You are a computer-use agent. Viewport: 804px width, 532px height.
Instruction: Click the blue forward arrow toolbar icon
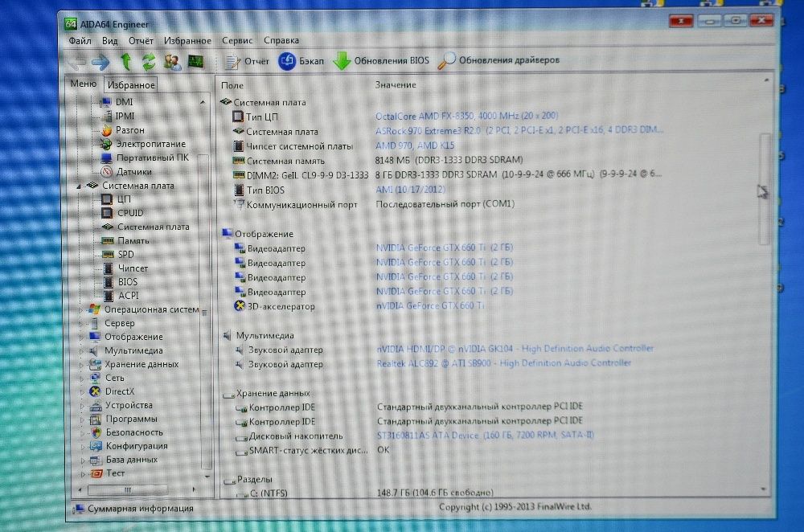100,63
